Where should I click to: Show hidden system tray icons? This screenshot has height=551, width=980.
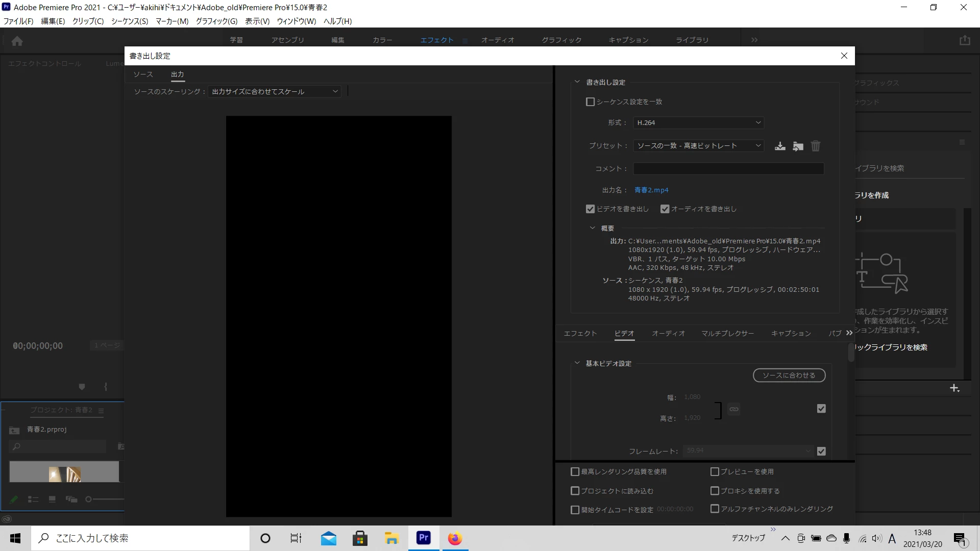[x=785, y=538]
